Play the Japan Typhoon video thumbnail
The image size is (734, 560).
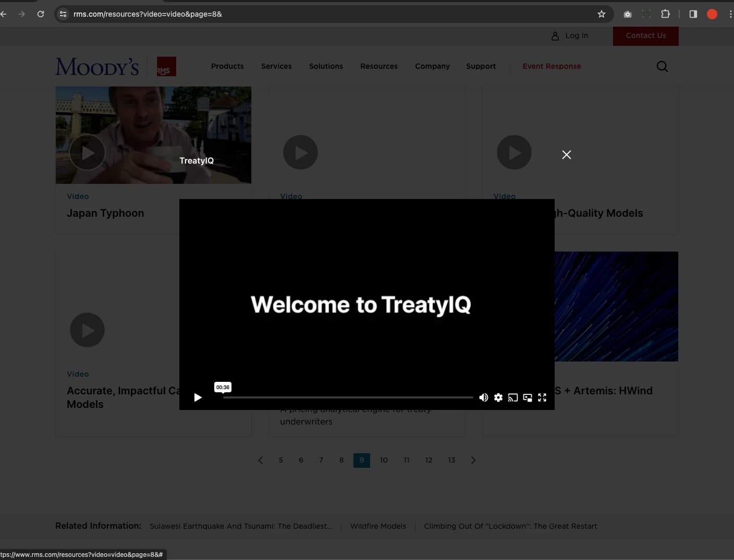pyautogui.click(x=87, y=152)
